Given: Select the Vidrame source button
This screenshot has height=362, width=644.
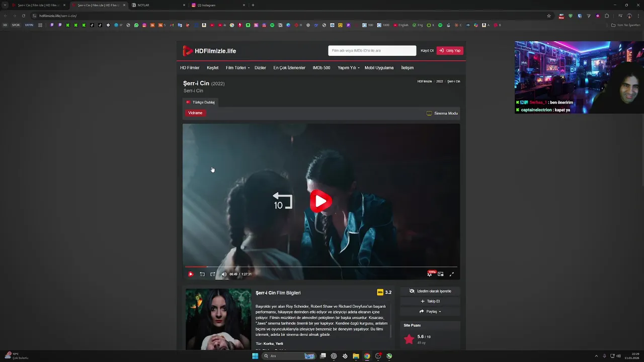Looking at the screenshot, I should 195,113.
